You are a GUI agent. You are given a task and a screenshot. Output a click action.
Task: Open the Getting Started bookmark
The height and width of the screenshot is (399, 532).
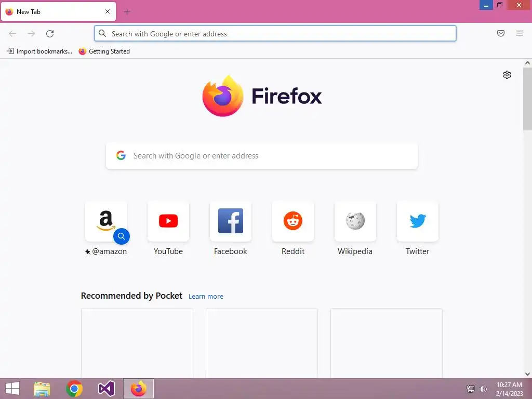click(x=104, y=51)
